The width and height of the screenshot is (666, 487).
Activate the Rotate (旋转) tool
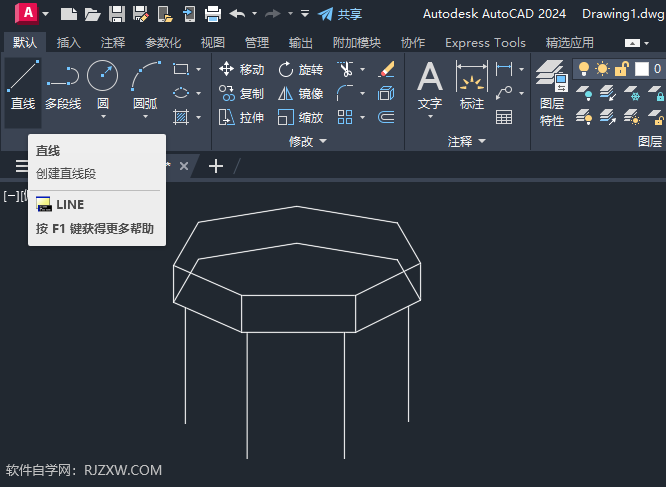301,69
